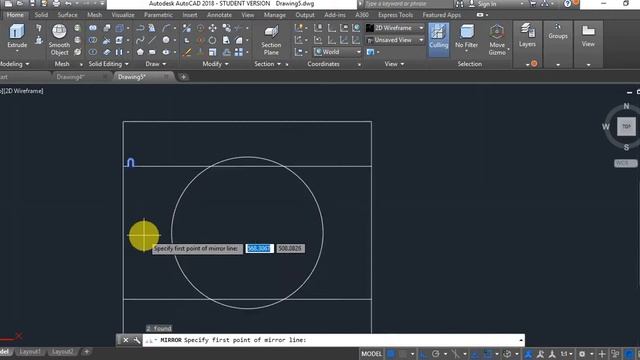Toggle polar tracking in status bar
The image size is (640, 360).
pos(436,354)
